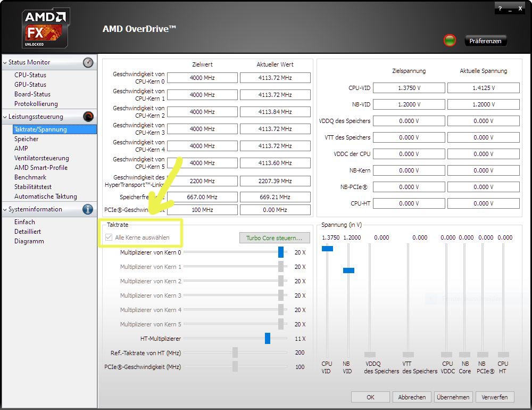532x410 pixels.
Task: Open AMP page
Action: click(21, 149)
